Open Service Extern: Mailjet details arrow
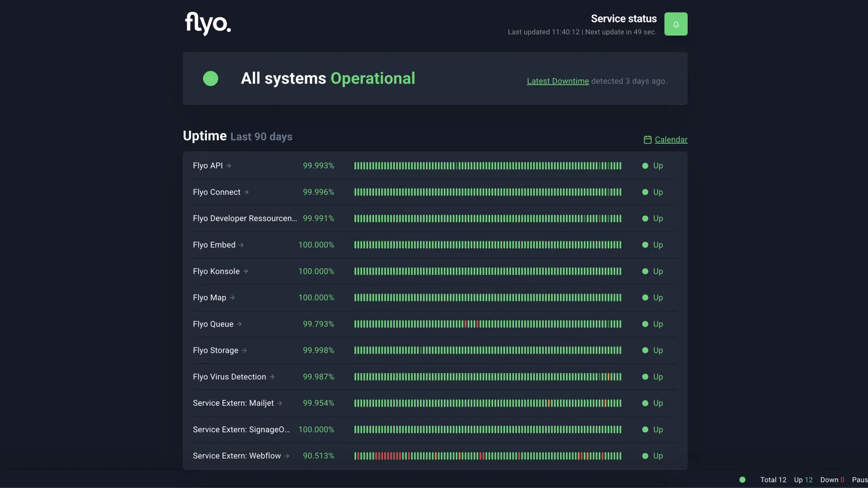The width and height of the screenshot is (868, 488). pos(280,403)
